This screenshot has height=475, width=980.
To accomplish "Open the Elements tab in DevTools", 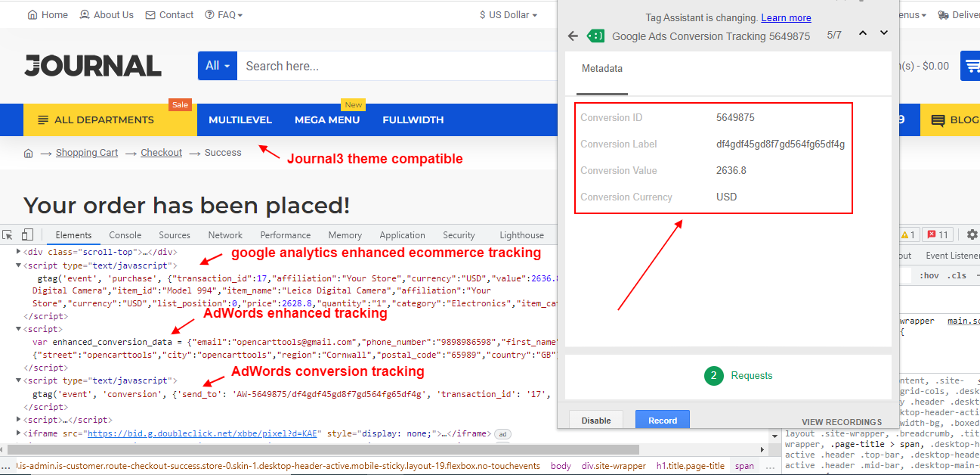I will pyautogui.click(x=73, y=235).
